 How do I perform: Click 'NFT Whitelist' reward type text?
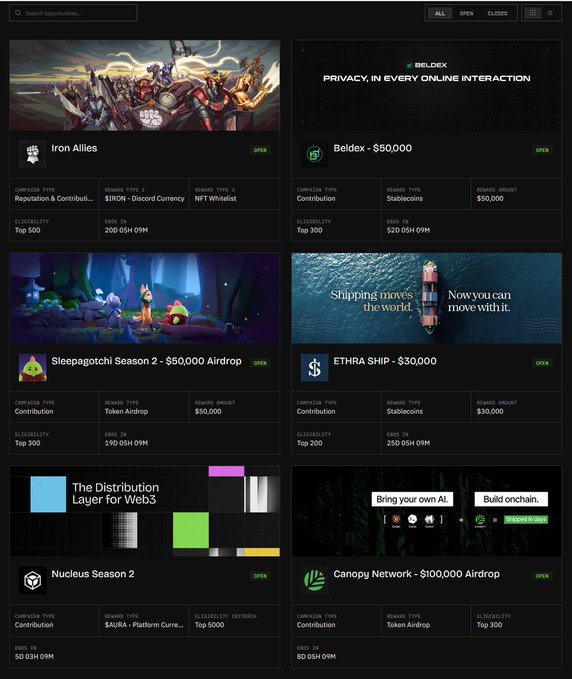click(x=216, y=199)
